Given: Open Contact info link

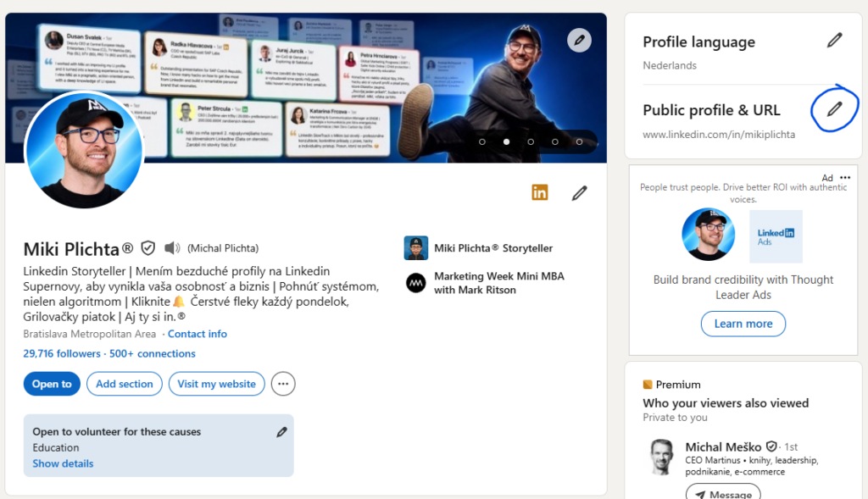Looking at the screenshot, I should (198, 334).
